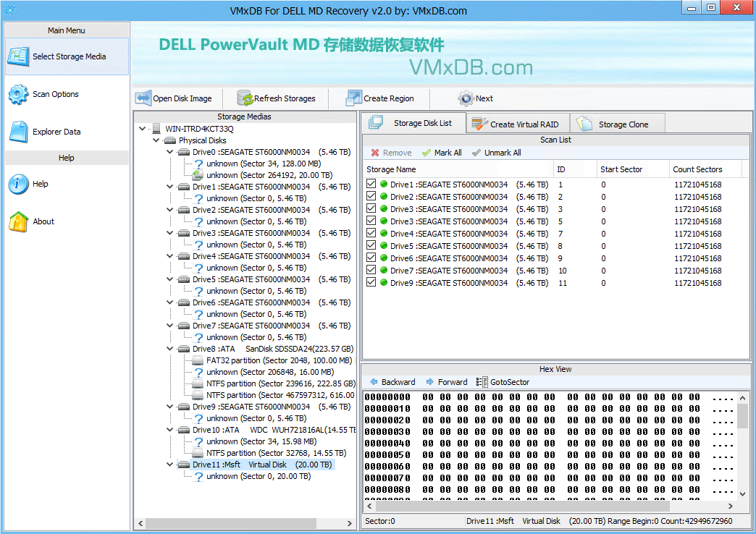Uncheck Drive5 in the Scan List
Image resolution: width=756 pixels, height=534 pixels.
coord(371,245)
